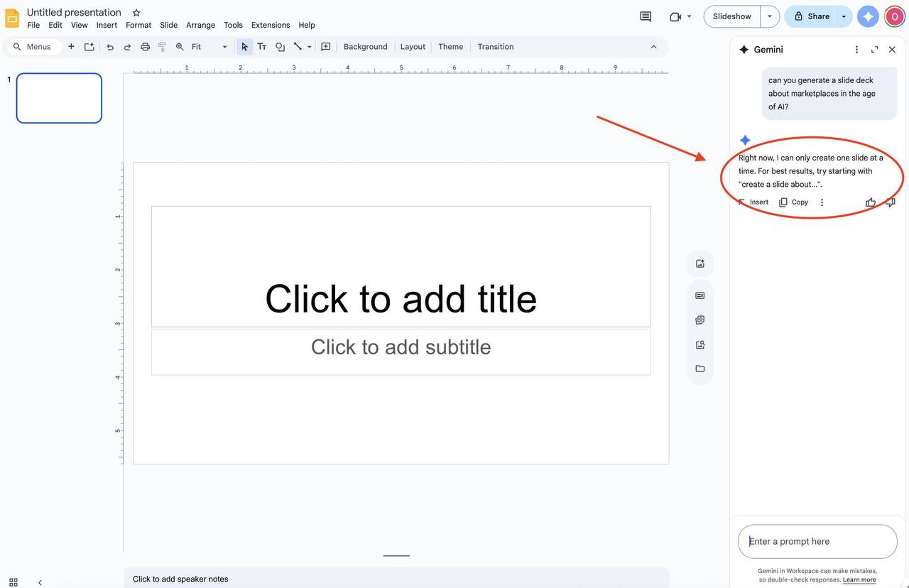The image size is (909, 588).
Task: Open the Extensions menu
Action: pos(271,25)
